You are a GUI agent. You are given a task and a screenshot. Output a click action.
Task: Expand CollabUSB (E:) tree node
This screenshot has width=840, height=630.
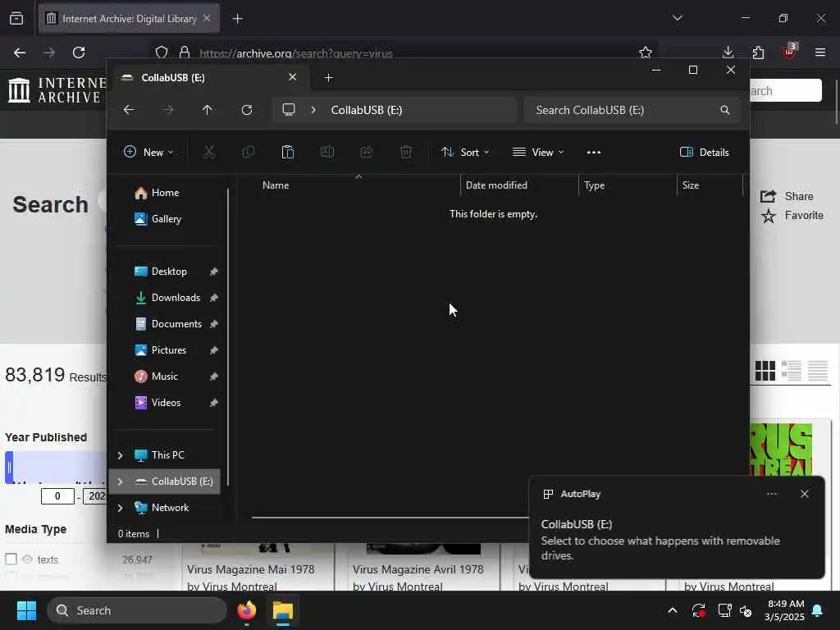[120, 482]
